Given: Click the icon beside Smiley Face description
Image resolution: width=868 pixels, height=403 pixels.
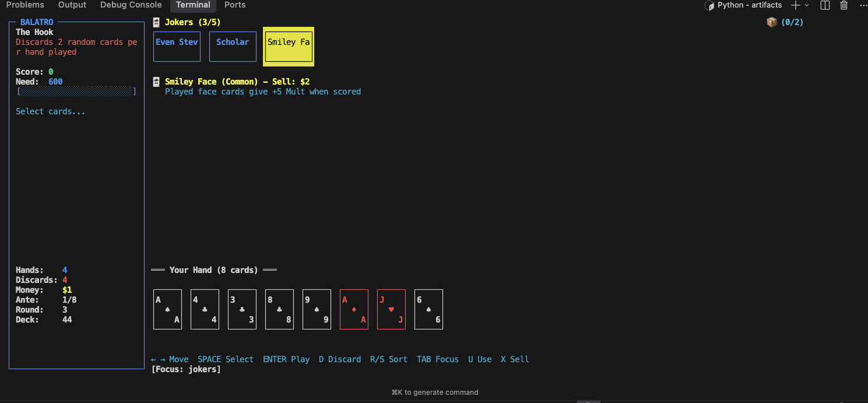Looking at the screenshot, I should coord(156,82).
